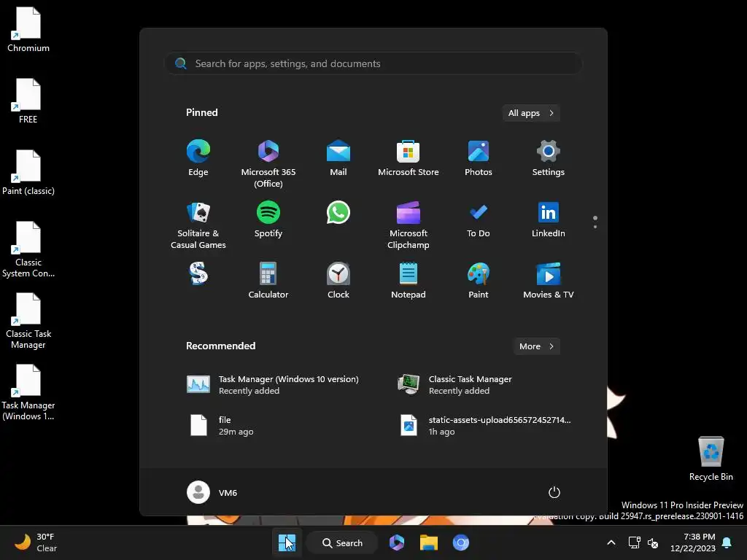
Task: Select the FREE desktop shortcut
Action: click(x=28, y=101)
